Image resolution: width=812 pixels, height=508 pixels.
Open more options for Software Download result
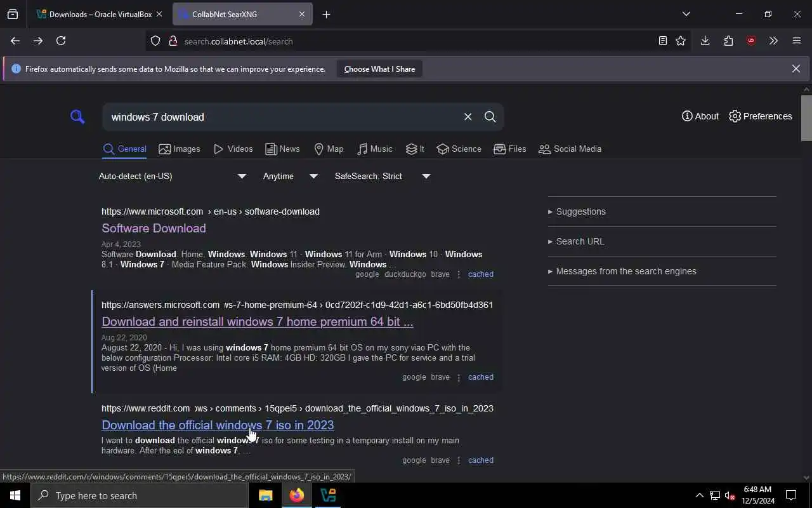click(x=459, y=274)
